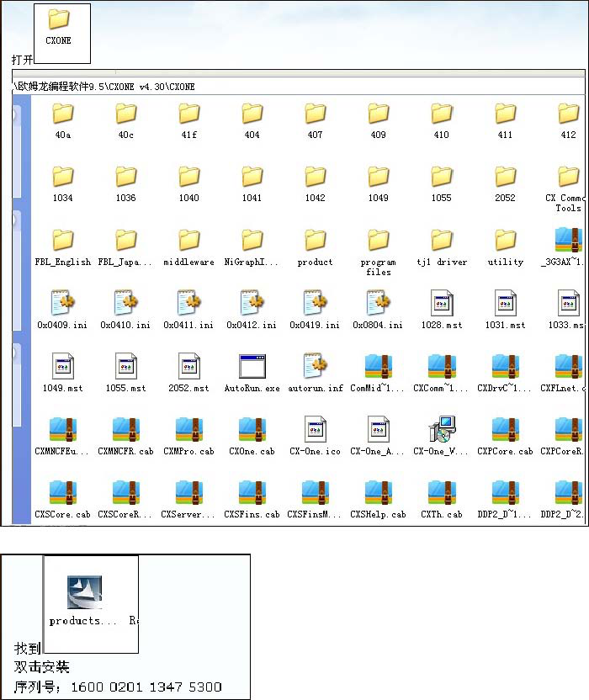Select the autorun.inf file

point(316,373)
